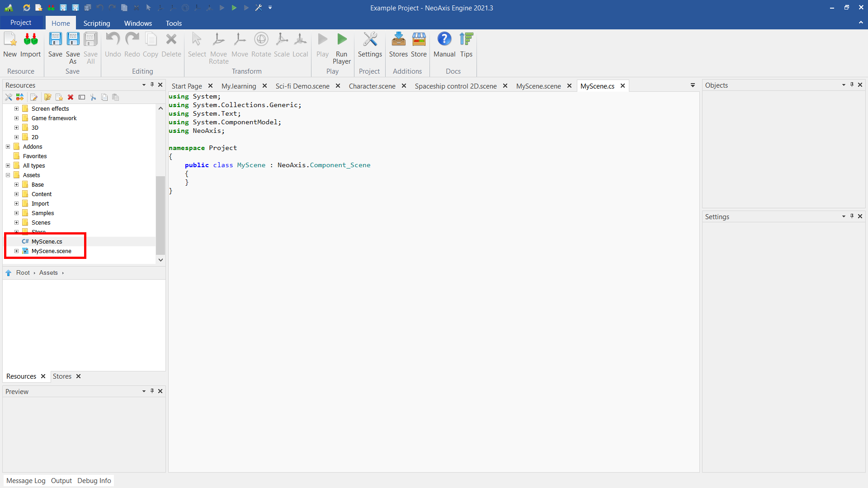Image resolution: width=868 pixels, height=488 pixels.
Task: Open the Stores additions icon
Action: pos(398,40)
